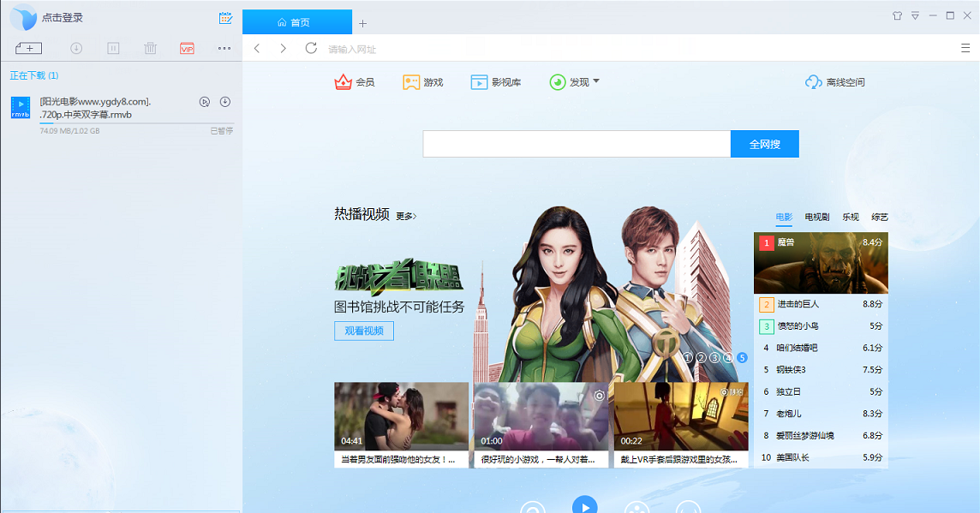Switch to the 电视剧 TV series tab
The height and width of the screenshot is (513, 980).
click(816, 217)
